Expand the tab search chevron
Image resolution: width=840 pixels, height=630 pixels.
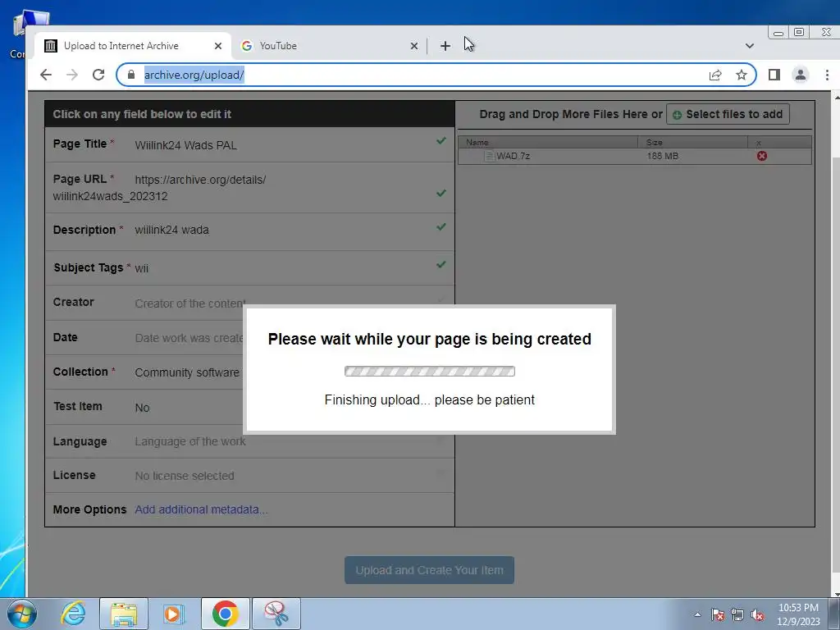click(x=750, y=46)
